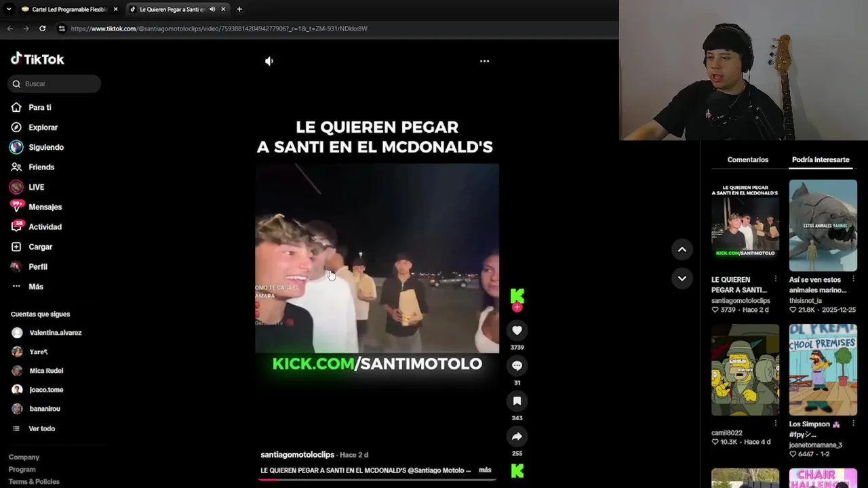Go to previous video up arrow
Screen dimensions: 868x488
tap(682, 249)
